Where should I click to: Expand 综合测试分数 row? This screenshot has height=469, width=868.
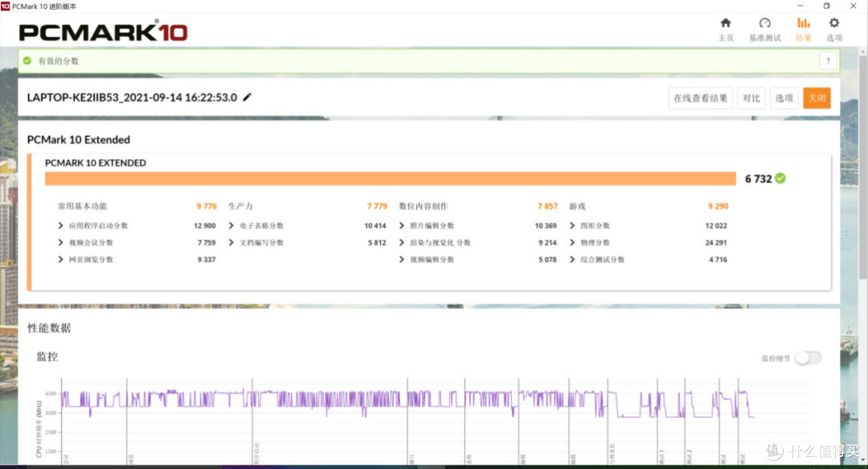572,260
